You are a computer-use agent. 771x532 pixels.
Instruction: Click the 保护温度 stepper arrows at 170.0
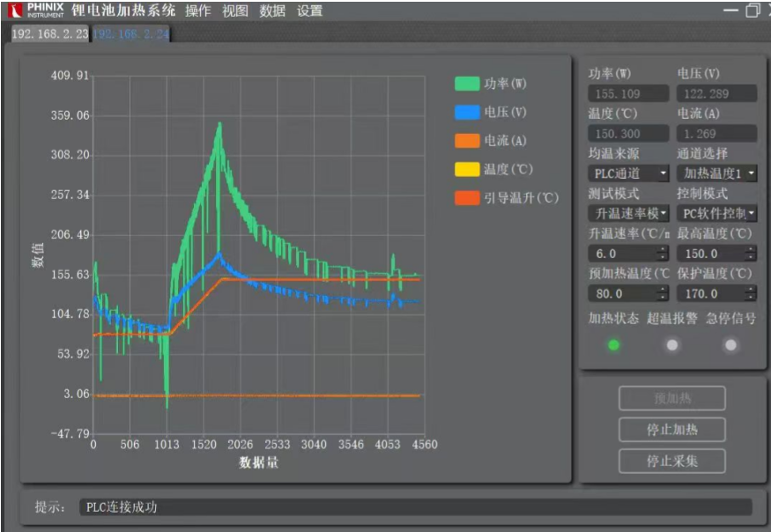[x=750, y=293]
